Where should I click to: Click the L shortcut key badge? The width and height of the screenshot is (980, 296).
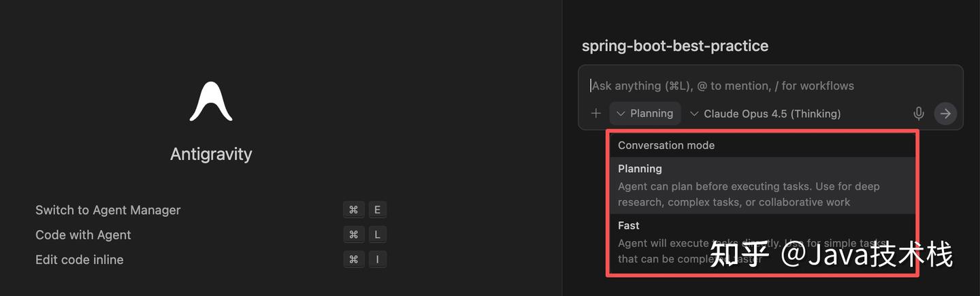coord(377,235)
